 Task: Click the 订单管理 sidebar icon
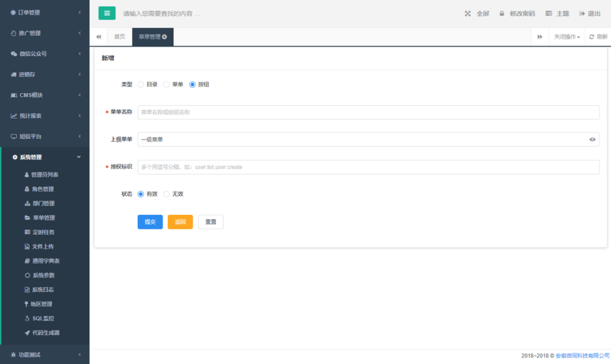tap(13, 12)
